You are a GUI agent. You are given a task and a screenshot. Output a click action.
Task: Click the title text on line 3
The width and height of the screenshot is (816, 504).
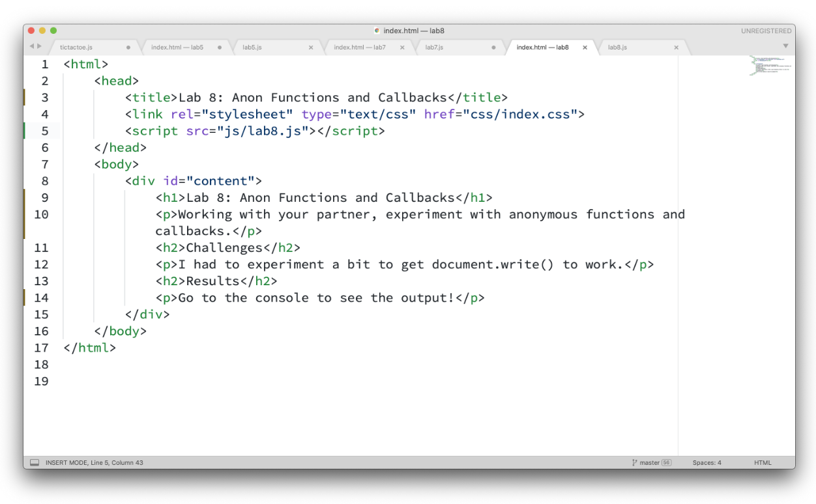point(313,98)
